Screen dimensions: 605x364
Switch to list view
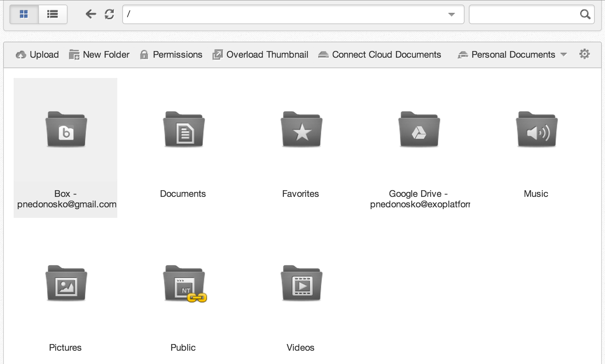53,14
